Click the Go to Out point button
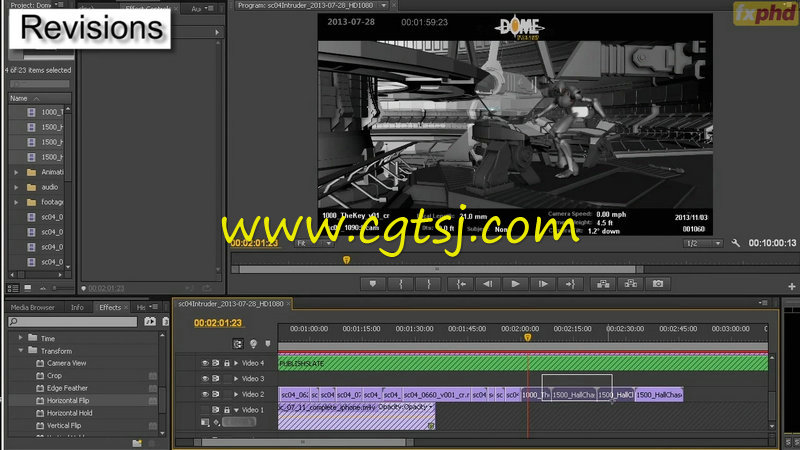Viewport: 800px width, 450px height. click(570, 284)
